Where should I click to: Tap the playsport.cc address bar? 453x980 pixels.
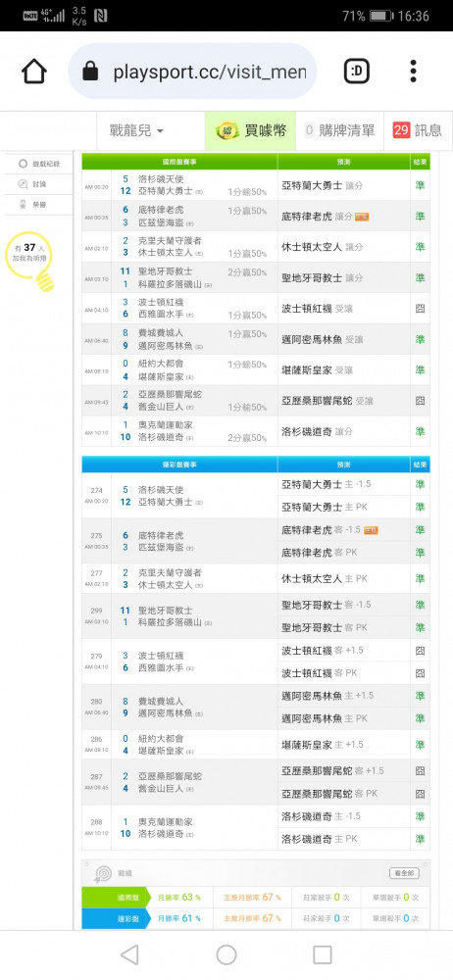pos(192,72)
